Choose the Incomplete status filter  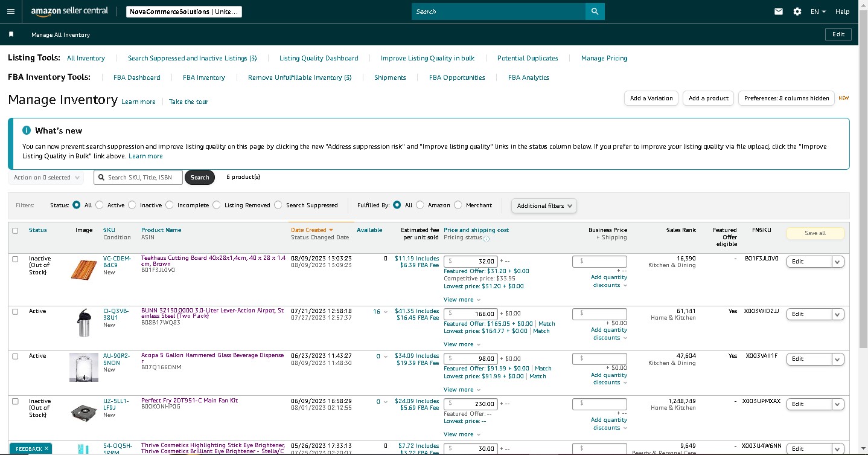170,205
